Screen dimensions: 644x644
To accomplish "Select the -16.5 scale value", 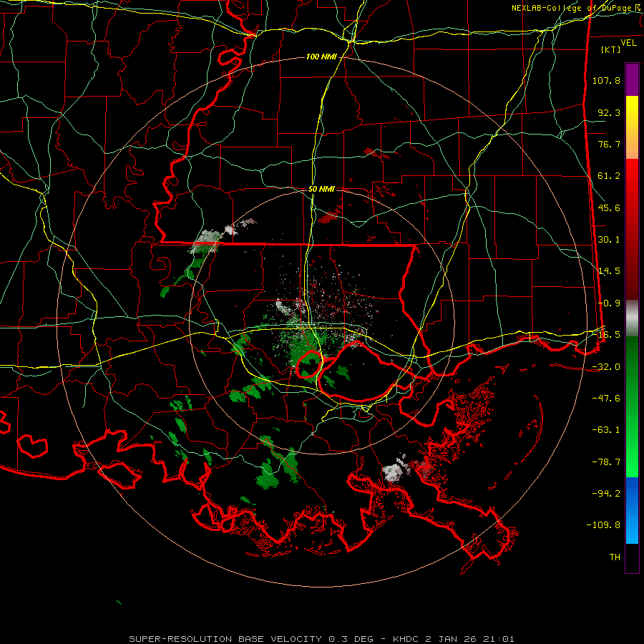I will pyautogui.click(x=606, y=335).
